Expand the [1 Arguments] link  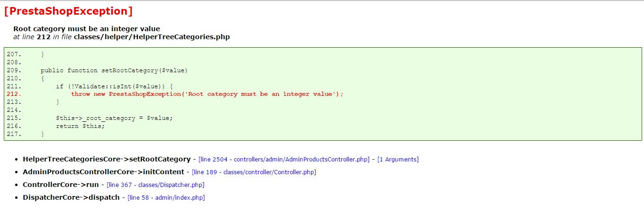[x=398, y=160]
